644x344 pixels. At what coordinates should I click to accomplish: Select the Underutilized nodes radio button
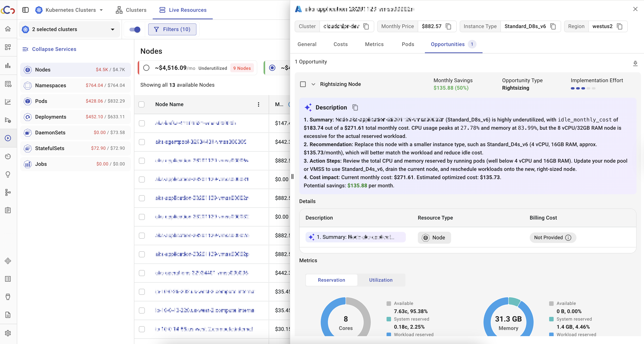click(x=146, y=68)
